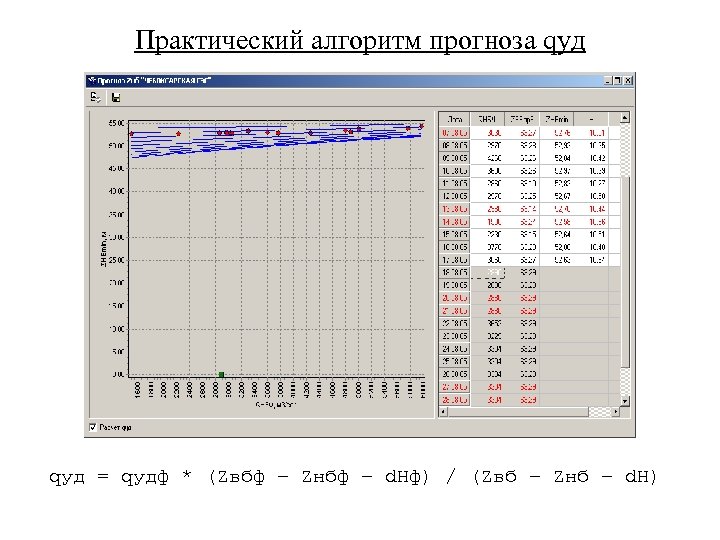Viewport: 720px width, 540px height.
Task: Click the table's horizontal scrollbar left arrow
Action: click(443, 412)
